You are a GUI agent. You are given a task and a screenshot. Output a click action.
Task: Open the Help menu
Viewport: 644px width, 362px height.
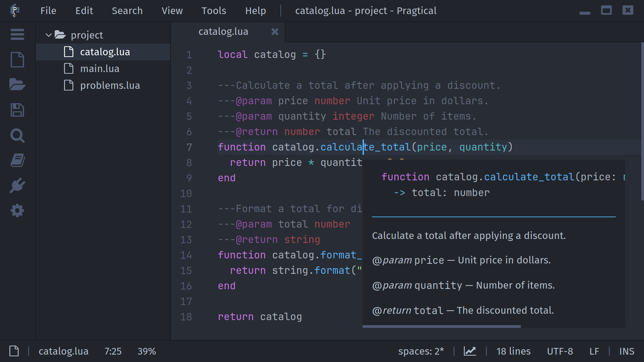(256, 11)
